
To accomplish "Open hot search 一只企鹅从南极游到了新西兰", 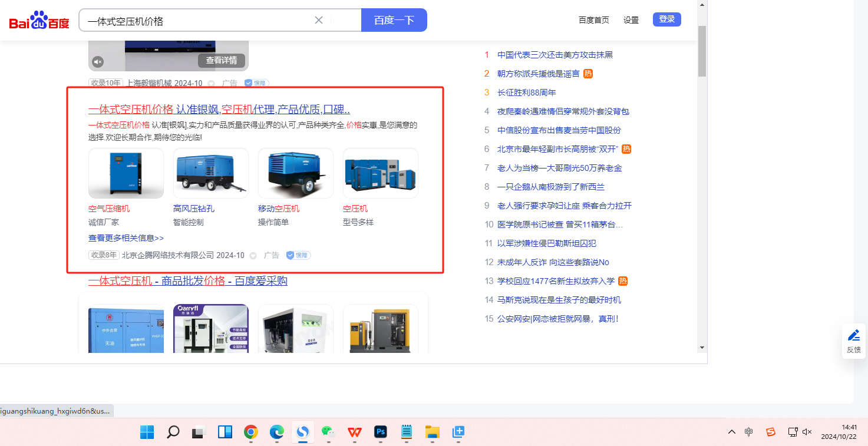I will click(x=551, y=187).
